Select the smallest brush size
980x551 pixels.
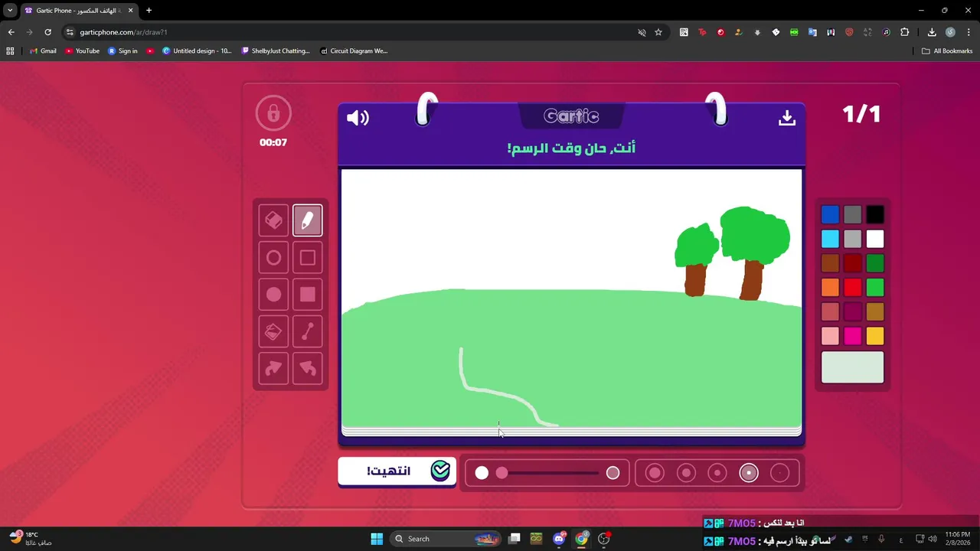pos(779,473)
